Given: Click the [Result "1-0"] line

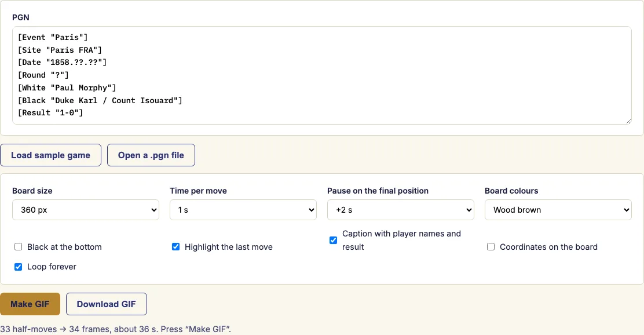Looking at the screenshot, I should tap(50, 112).
